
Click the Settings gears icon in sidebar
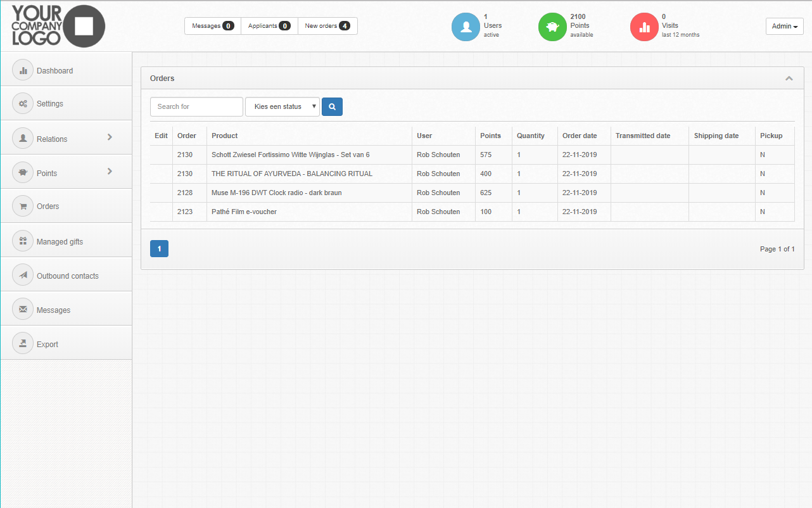(x=23, y=104)
